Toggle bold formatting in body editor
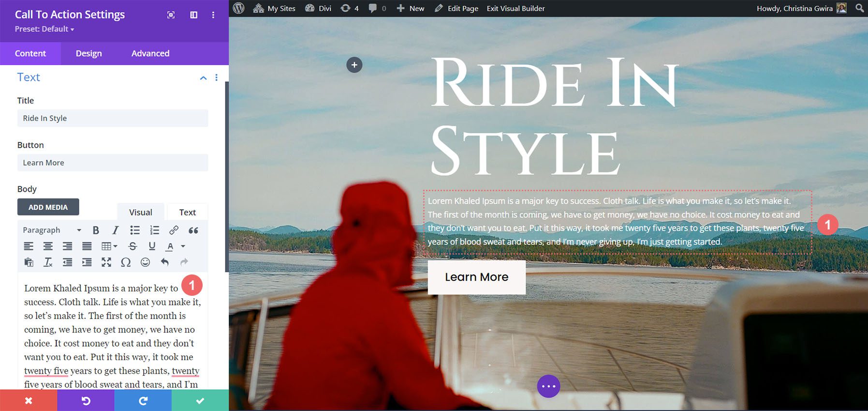The height and width of the screenshot is (411, 868). 96,230
